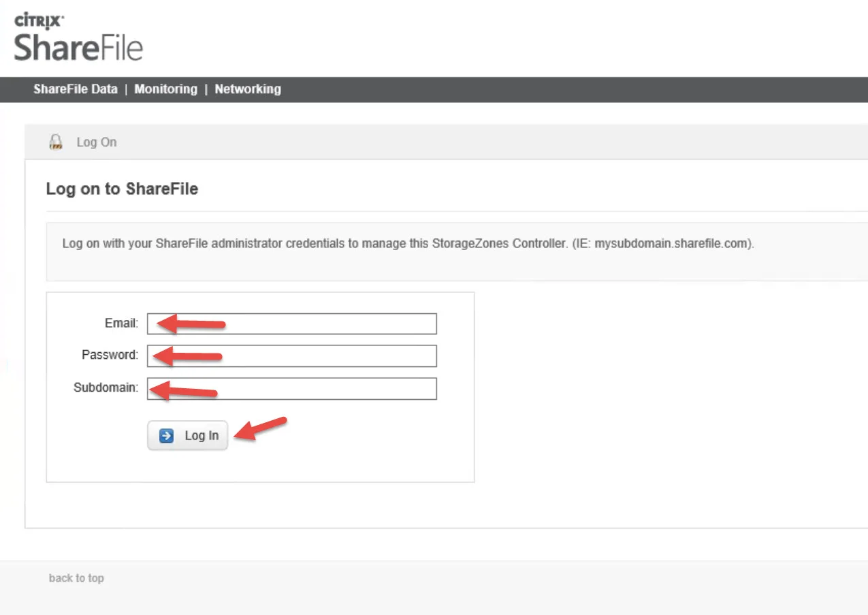Click the blue arrow icon on Log In
The width and height of the screenshot is (868, 615).
[167, 436]
